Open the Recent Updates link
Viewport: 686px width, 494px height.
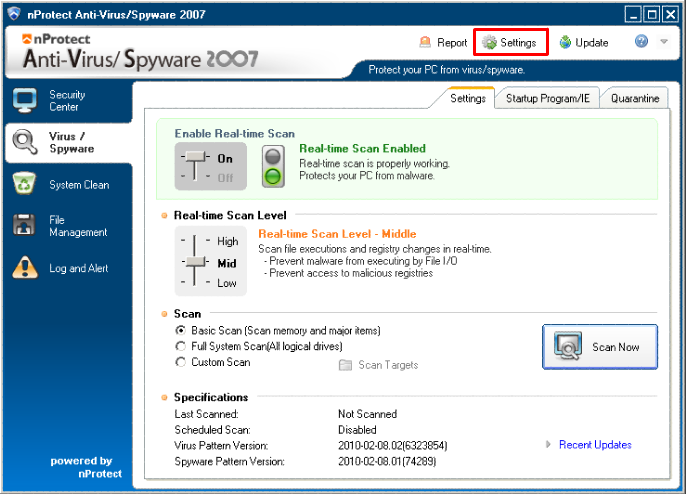click(595, 445)
